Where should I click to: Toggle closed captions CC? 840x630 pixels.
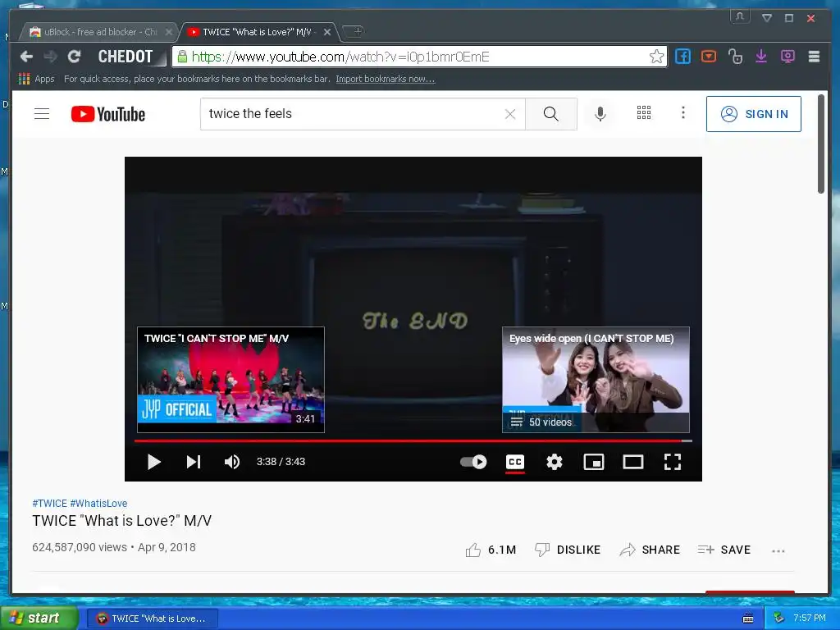tap(515, 462)
